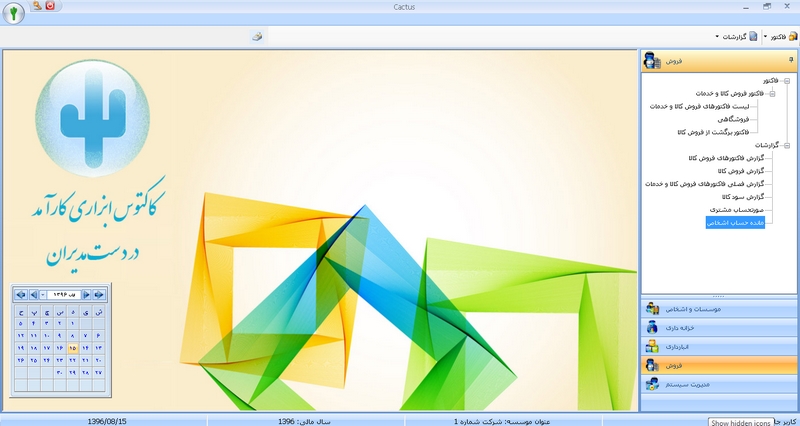The height and width of the screenshot is (426, 800).
Task: Open گزارش فاکتورهای فروش کالا
Action: (x=726, y=158)
